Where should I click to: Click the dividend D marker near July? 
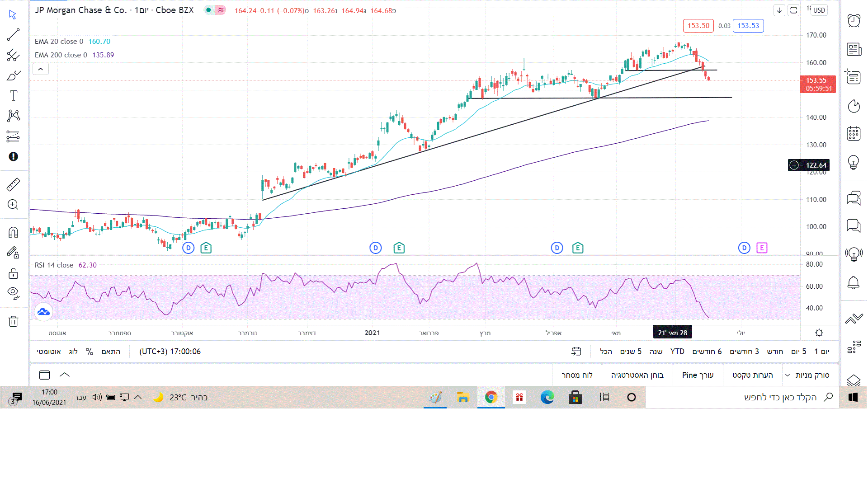click(x=744, y=248)
